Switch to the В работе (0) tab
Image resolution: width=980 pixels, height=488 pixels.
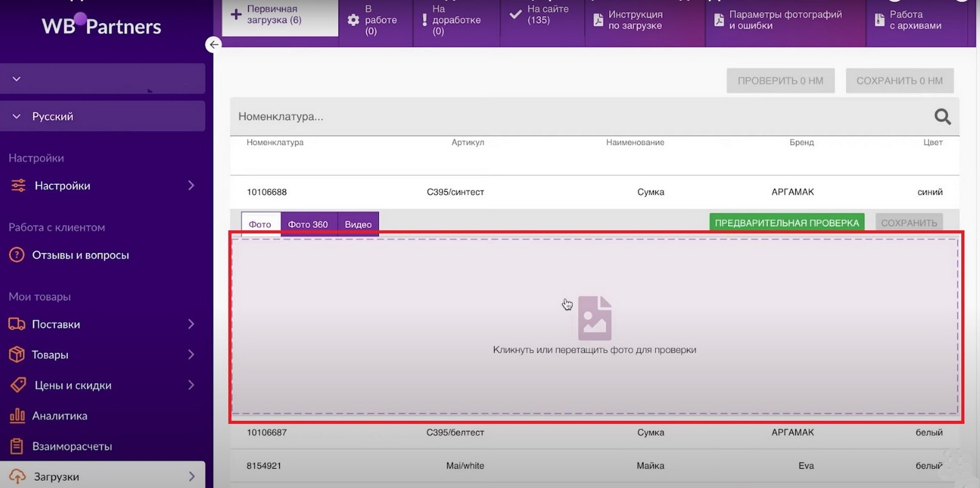(x=376, y=22)
